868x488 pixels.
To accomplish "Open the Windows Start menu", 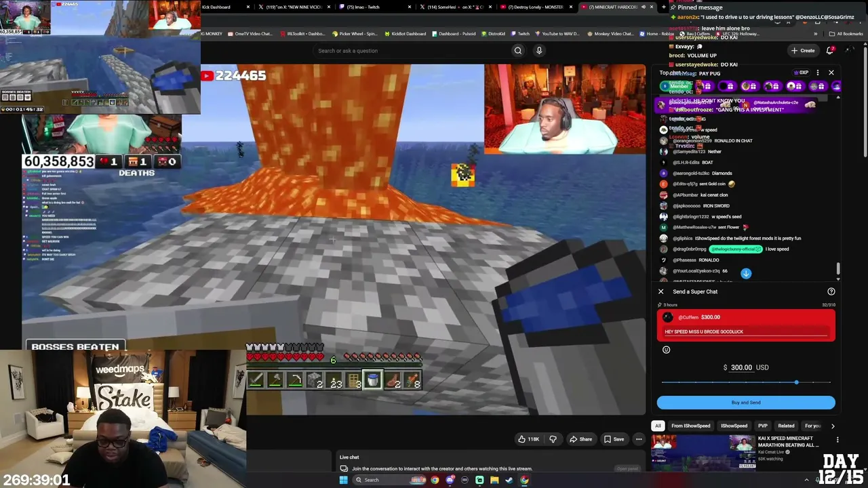I will (343, 480).
